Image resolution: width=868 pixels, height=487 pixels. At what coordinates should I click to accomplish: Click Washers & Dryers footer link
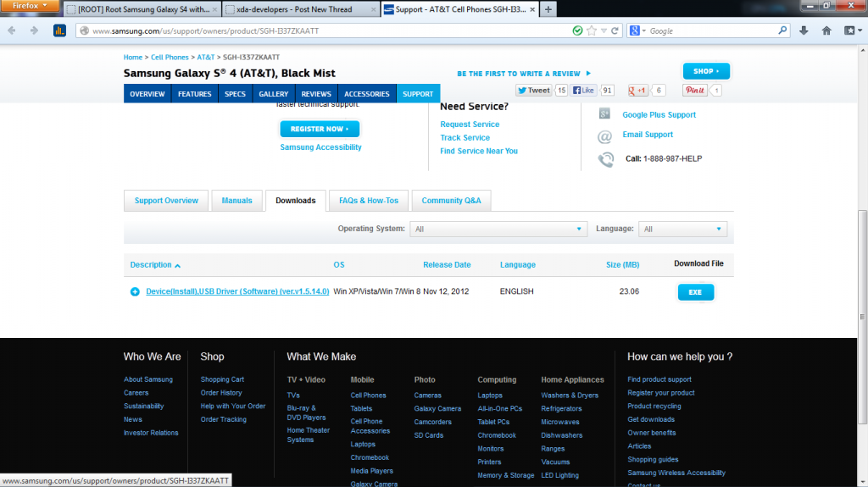pos(570,396)
